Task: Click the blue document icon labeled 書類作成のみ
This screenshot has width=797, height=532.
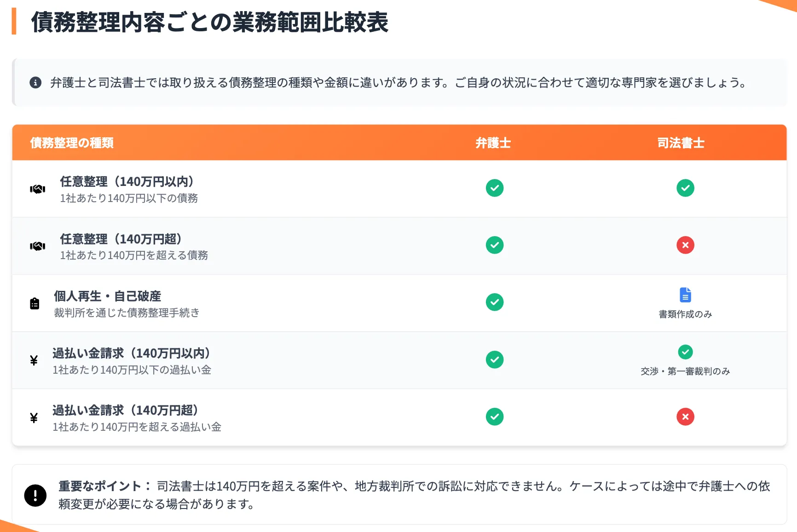Action: pyautogui.click(x=685, y=295)
